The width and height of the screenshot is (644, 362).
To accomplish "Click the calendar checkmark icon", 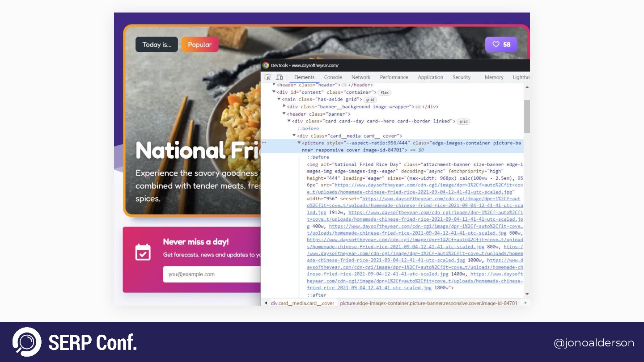I will (x=143, y=252).
